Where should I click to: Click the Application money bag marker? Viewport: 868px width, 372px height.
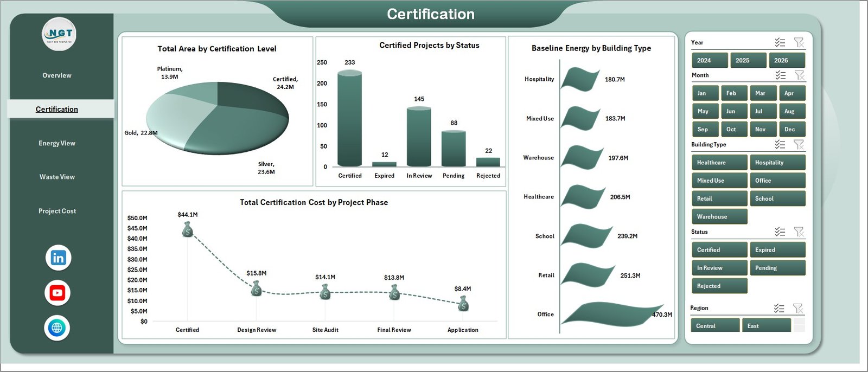463,304
